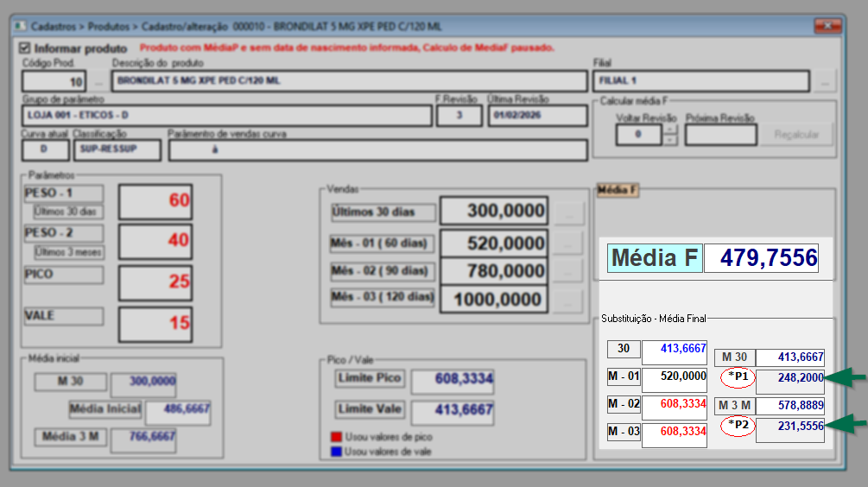Viewport: 868px width, 487px height.
Task: Open details for Mês - 01 sales
Action: coord(567,243)
